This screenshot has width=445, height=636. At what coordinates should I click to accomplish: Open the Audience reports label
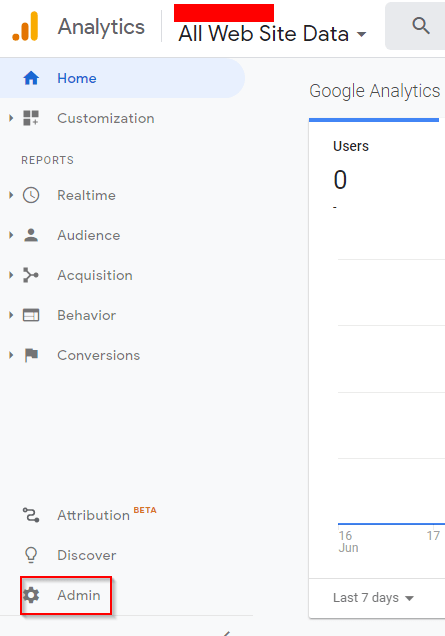coord(88,235)
